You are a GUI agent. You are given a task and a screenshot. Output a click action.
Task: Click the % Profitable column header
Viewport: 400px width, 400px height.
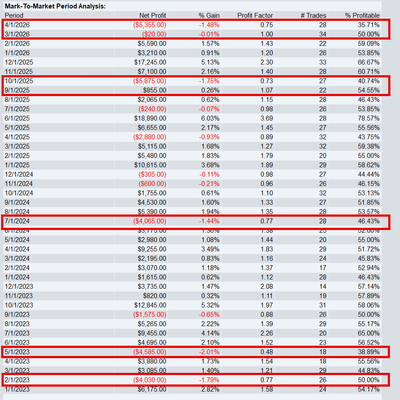(x=362, y=15)
